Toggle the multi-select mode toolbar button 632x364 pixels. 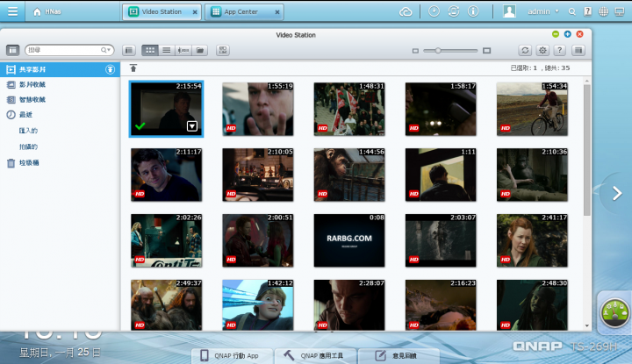[129, 50]
